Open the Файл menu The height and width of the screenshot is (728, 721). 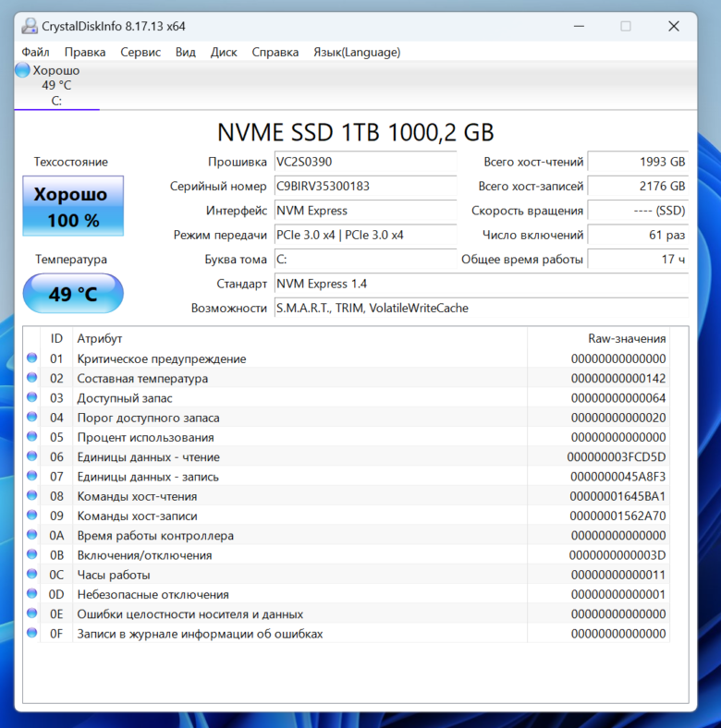(35, 52)
